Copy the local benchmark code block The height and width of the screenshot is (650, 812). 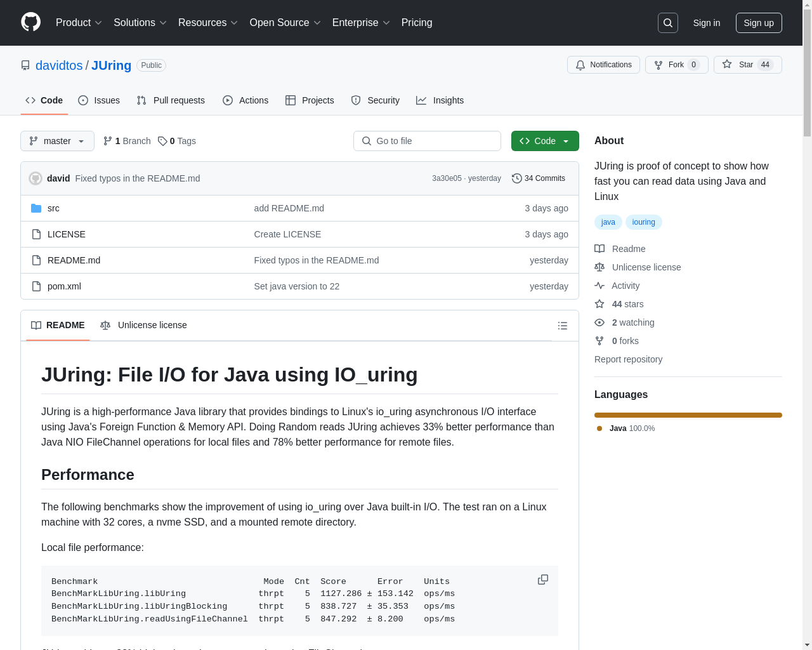click(543, 580)
